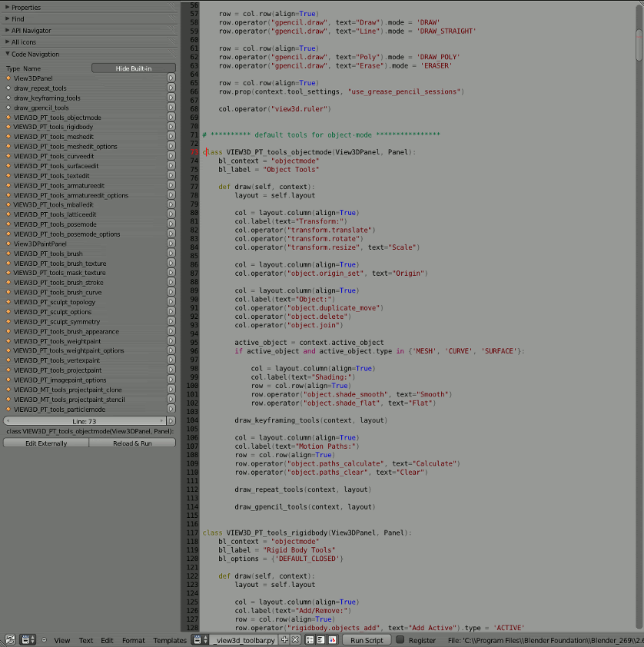
Task: Open the View menu
Action: [62, 640]
